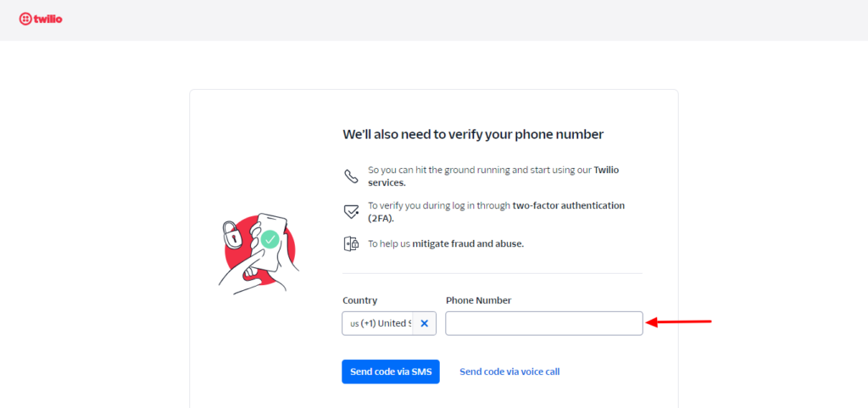
Task: Click the twilio wordmark text
Action: pos(48,19)
